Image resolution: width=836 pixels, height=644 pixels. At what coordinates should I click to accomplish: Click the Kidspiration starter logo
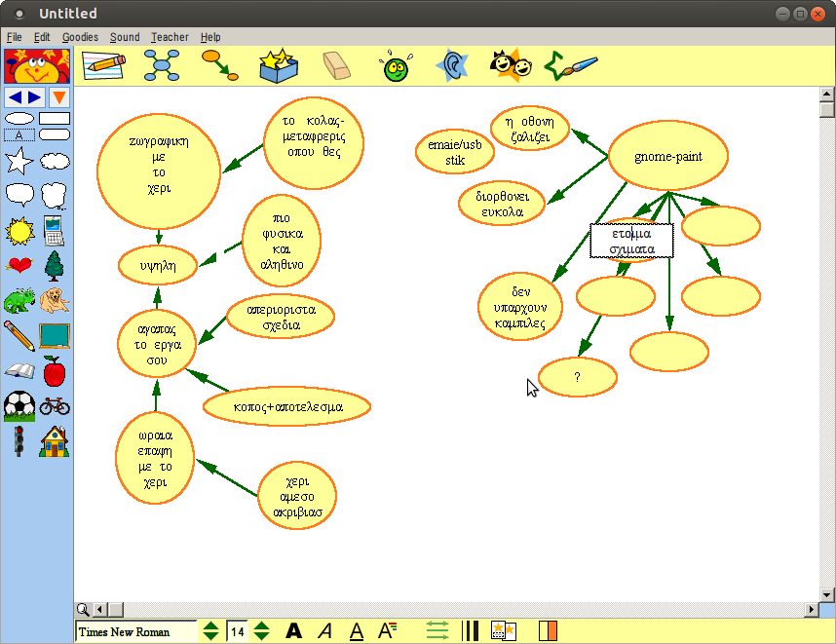click(37, 66)
